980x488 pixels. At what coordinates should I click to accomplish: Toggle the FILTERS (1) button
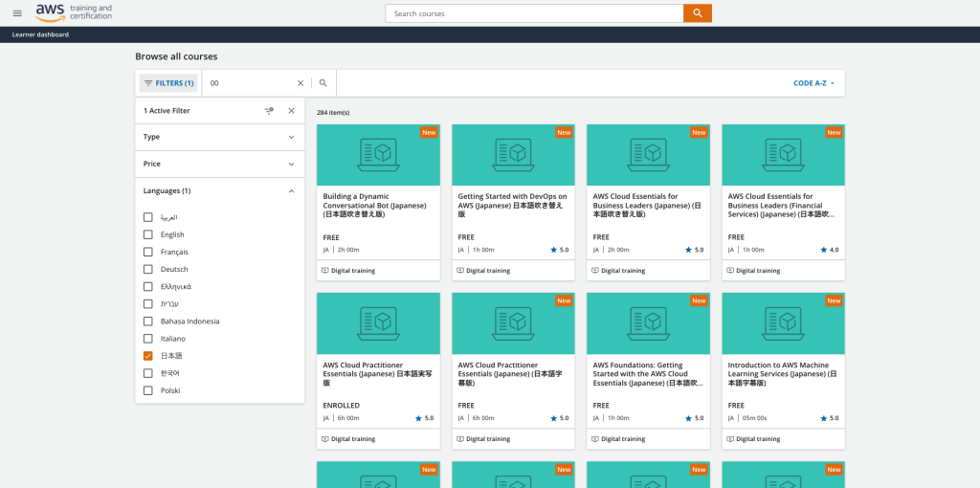click(x=168, y=83)
